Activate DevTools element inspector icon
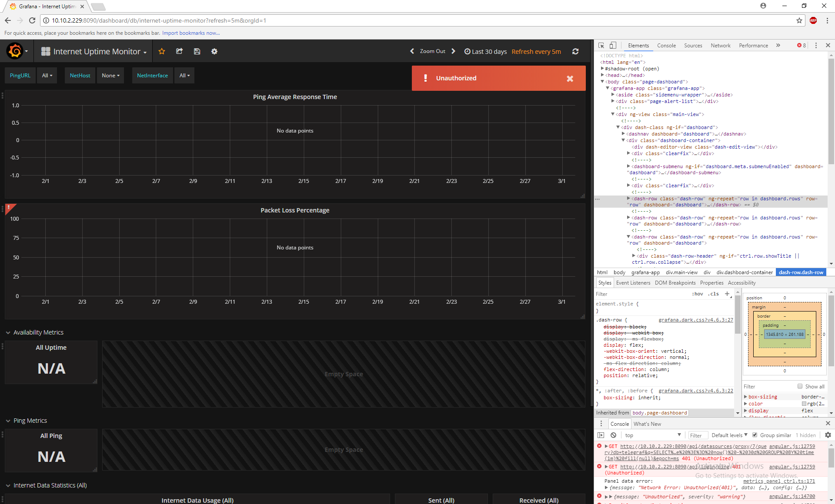Viewport: 835px width, 504px height. coord(601,45)
